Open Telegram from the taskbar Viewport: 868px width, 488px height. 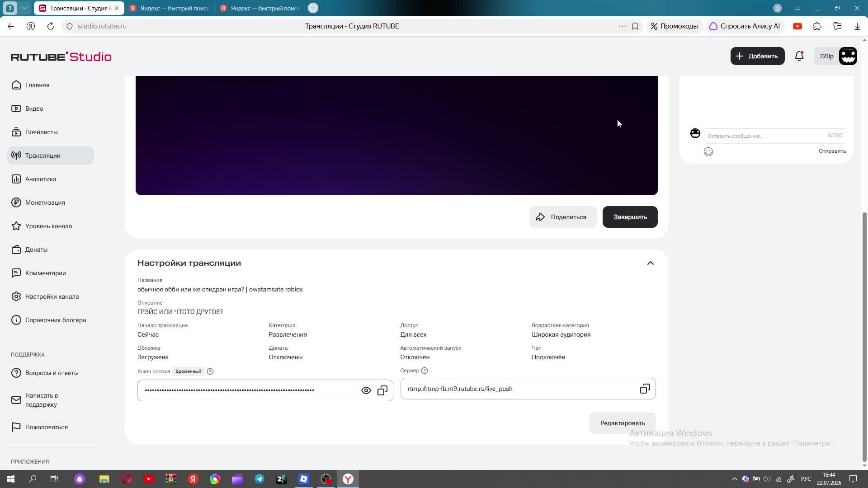pos(259,479)
